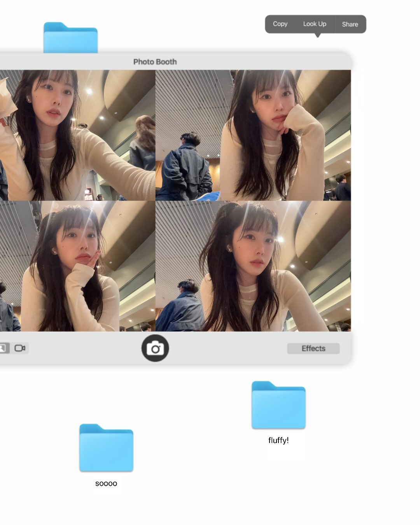Select the top-left selfie photo
Screen dimensions: 420x525
pos(77,135)
